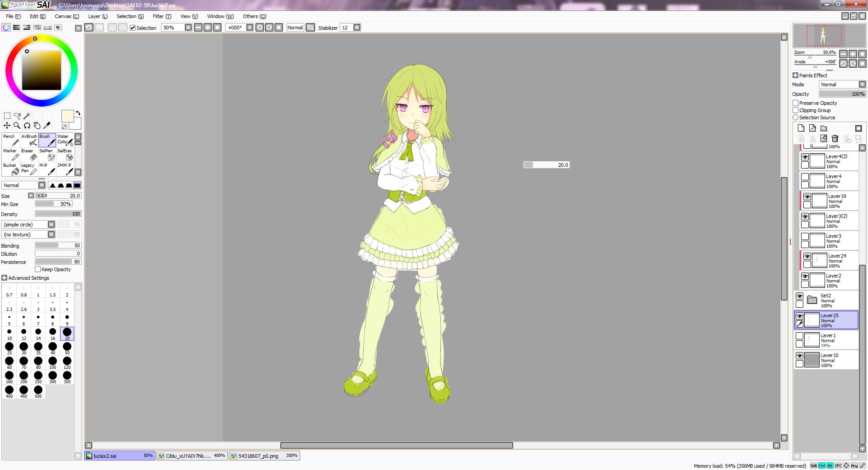Pick the lasso selection tool
The width and height of the screenshot is (868, 470).
click(17, 116)
